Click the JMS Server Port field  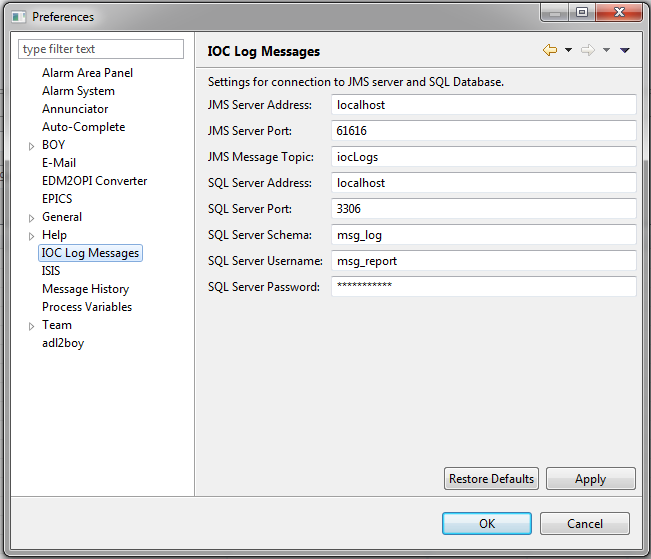(x=484, y=131)
